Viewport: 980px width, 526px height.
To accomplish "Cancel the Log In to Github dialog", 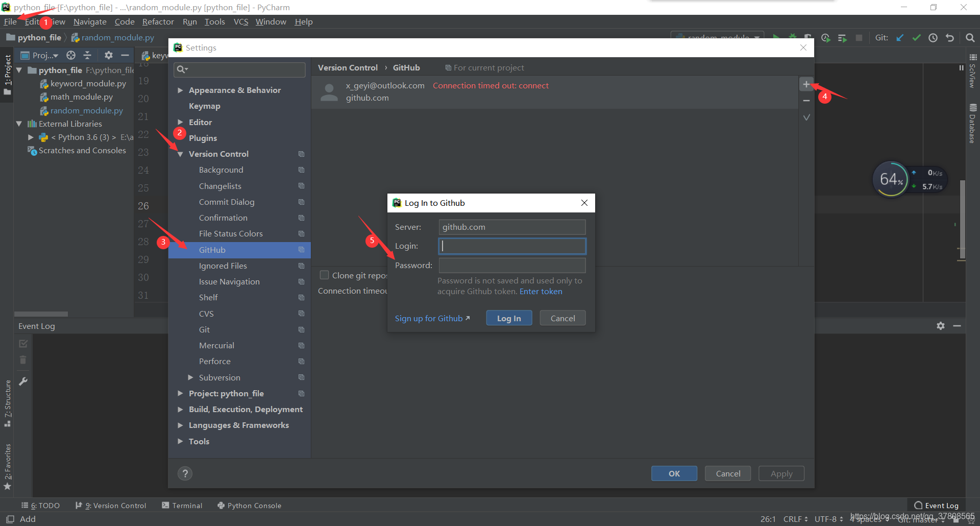I will (562, 318).
